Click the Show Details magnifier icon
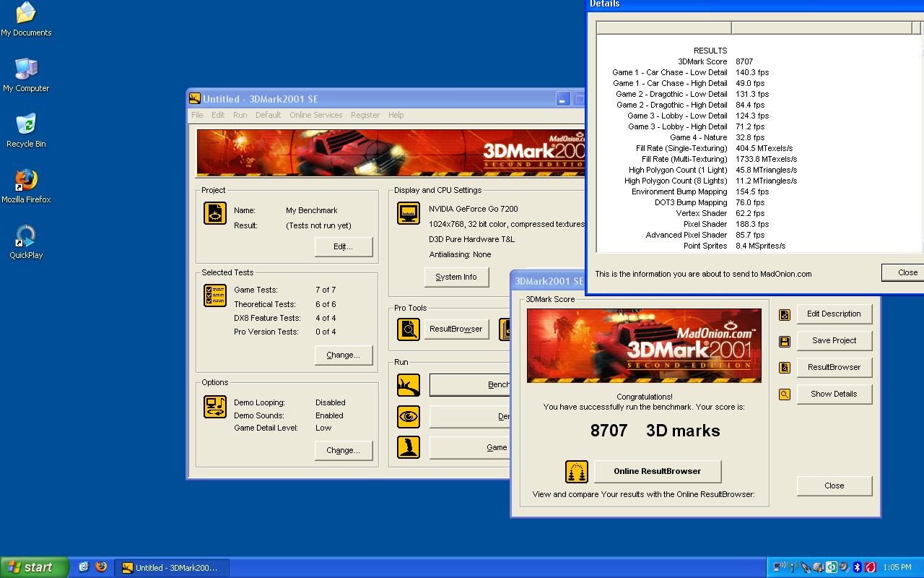The height and width of the screenshot is (578, 924). 785,394
